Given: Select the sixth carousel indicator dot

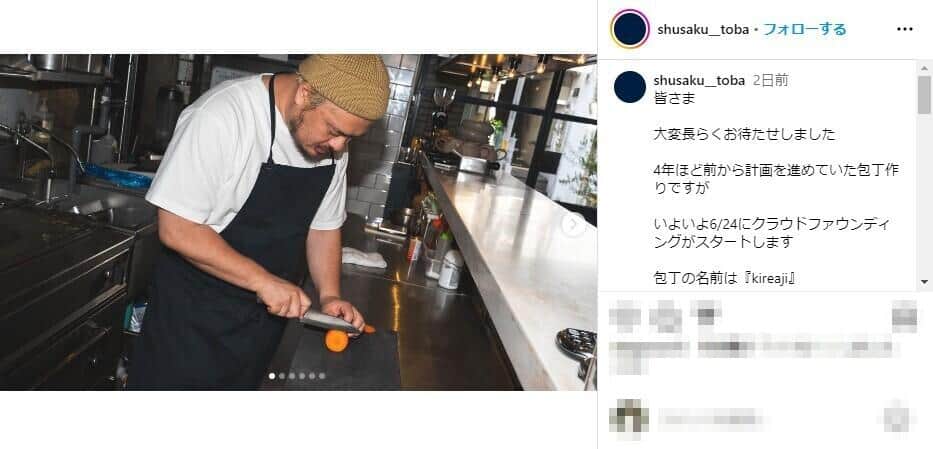Looking at the screenshot, I should tap(322, 376).
